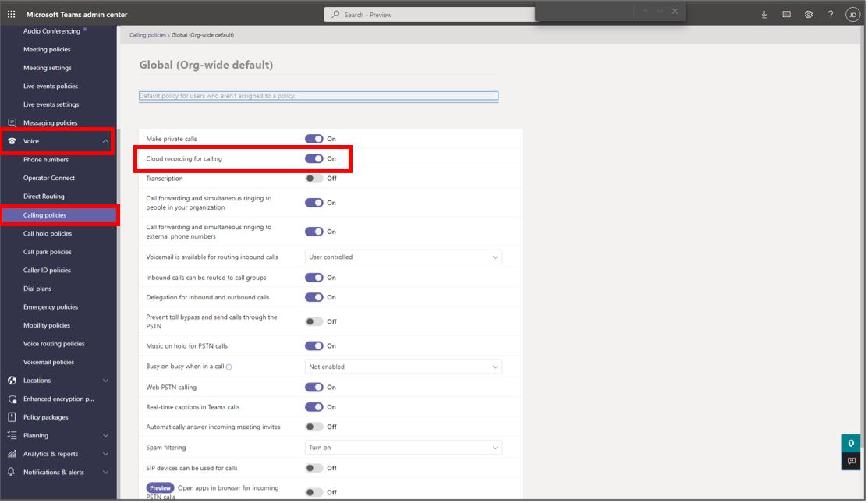
Task: Enable the Transcription toggle
Action: (314, 177)
